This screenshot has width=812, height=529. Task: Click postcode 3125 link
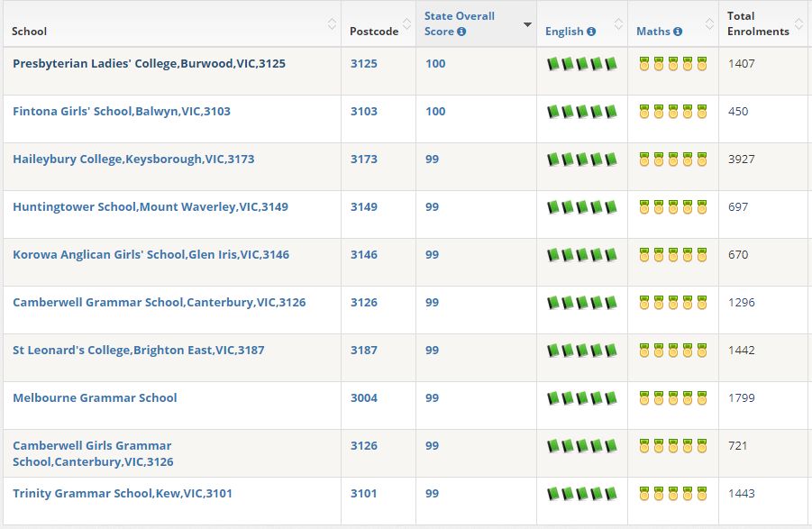(363, 64)
